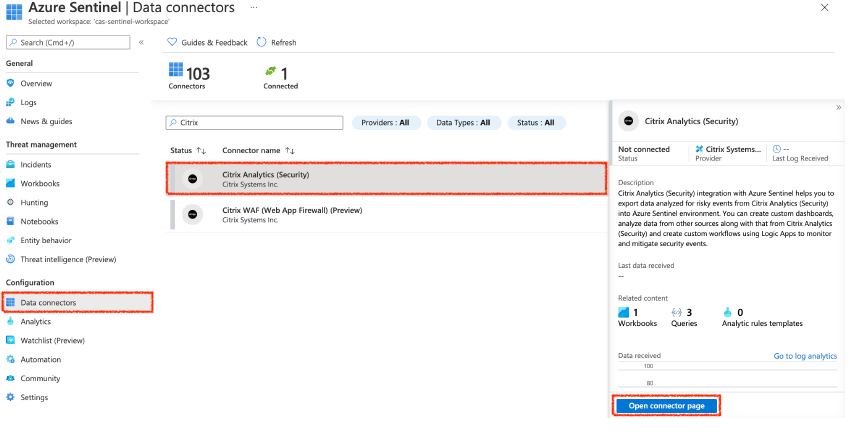
Task: Sort by the Connector name column arrows
Action: click(290, 151)
